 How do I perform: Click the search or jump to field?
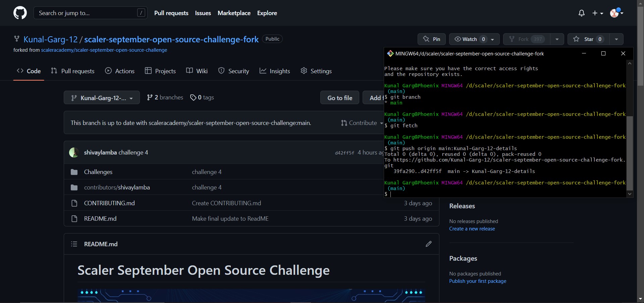click(90, 13)
